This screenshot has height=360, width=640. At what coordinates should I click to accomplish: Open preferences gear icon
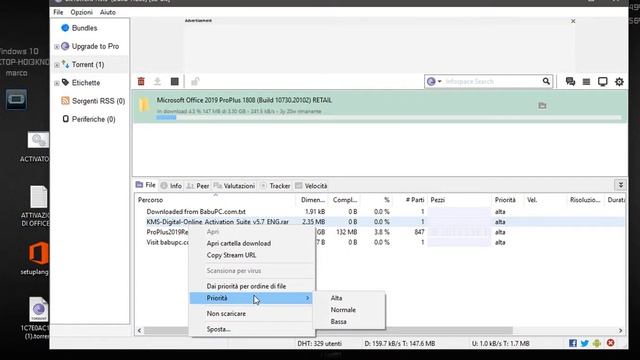click(x=619, y=82)
